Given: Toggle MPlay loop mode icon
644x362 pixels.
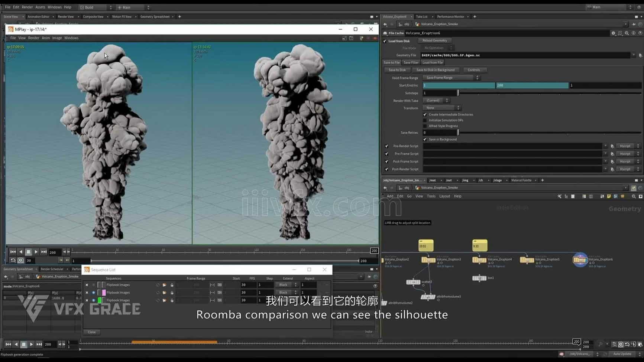Looking at the screenshot, I should (13, 260).
